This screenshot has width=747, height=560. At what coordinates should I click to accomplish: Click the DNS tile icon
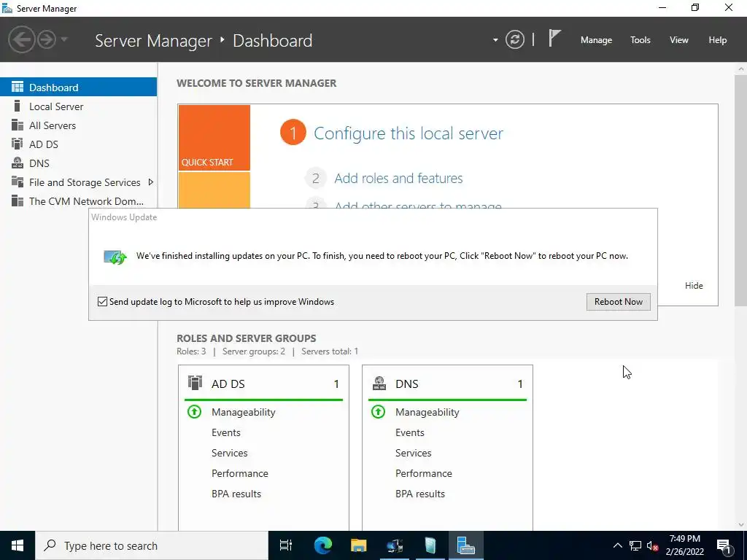click(379, 383)
